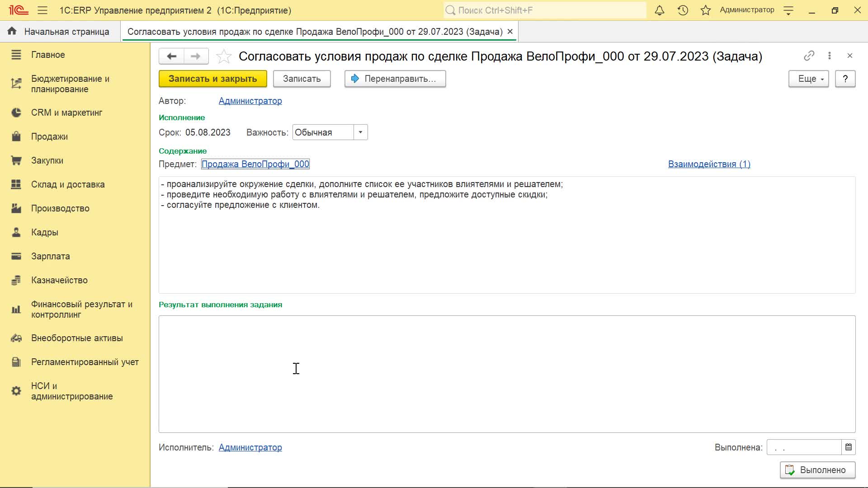Viewport: 868px width, 488px height.
Task: Open the Еще dropdown menu
Action: (808, 79)
